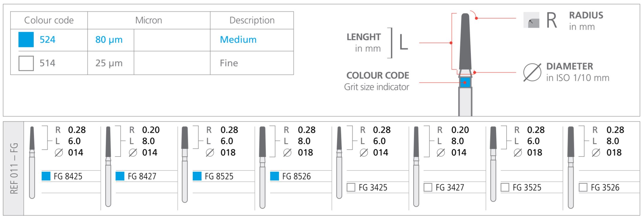The image size is (644, 219).
Task: Click the 80 µm micron value
Action: click(x=109, y=40)
